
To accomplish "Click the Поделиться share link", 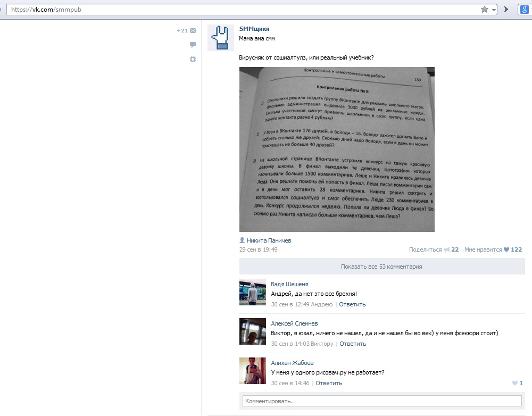I will click(x=425, y=249).
